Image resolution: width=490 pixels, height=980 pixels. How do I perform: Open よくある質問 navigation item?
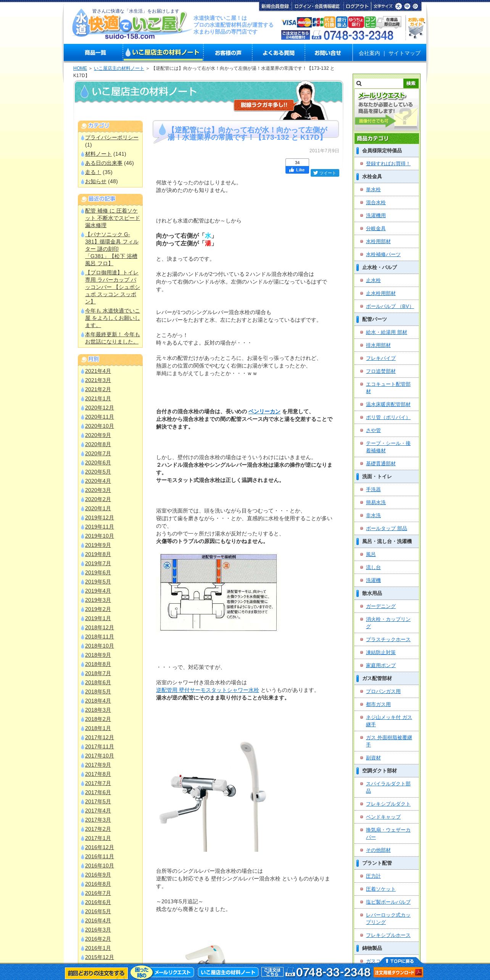pos(279,53)
